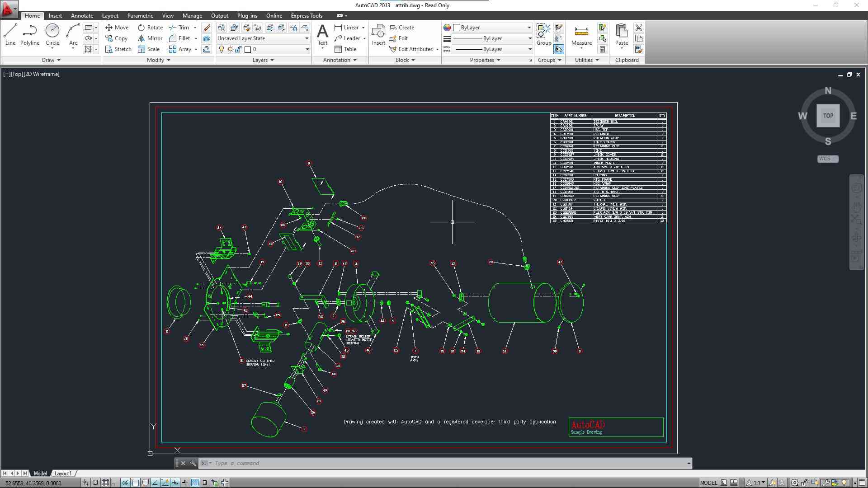Open the Measure utility

pyautogui.click(x=581, y=34)
